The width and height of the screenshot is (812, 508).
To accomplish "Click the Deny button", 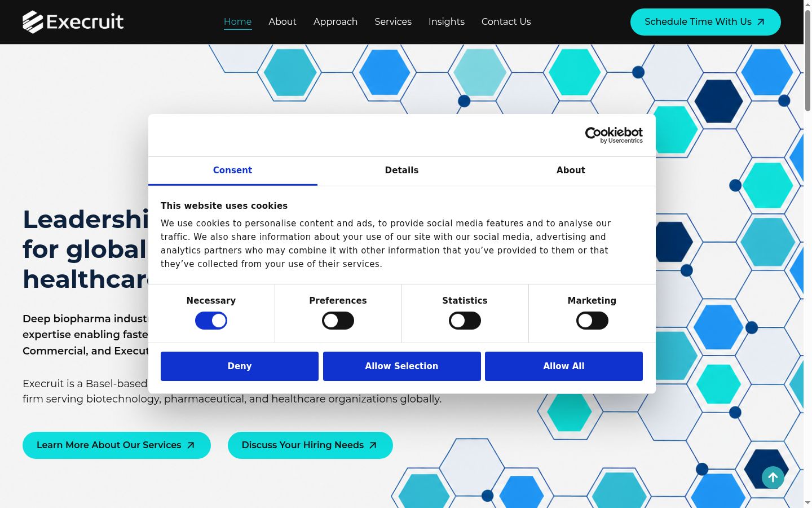I will [x=240, y=366].
